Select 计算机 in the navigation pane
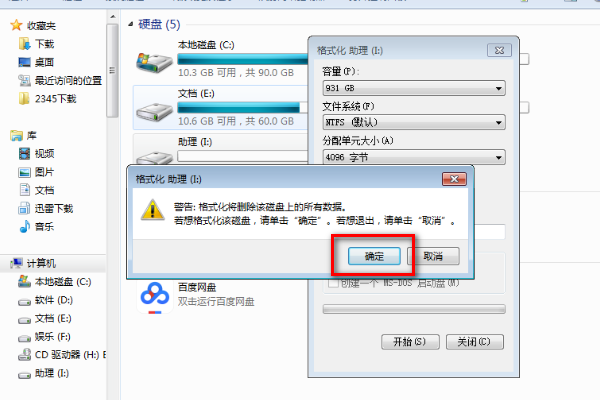Image resolution: width=600 pixels, height=400 pixels. click(x=41, y=263)
